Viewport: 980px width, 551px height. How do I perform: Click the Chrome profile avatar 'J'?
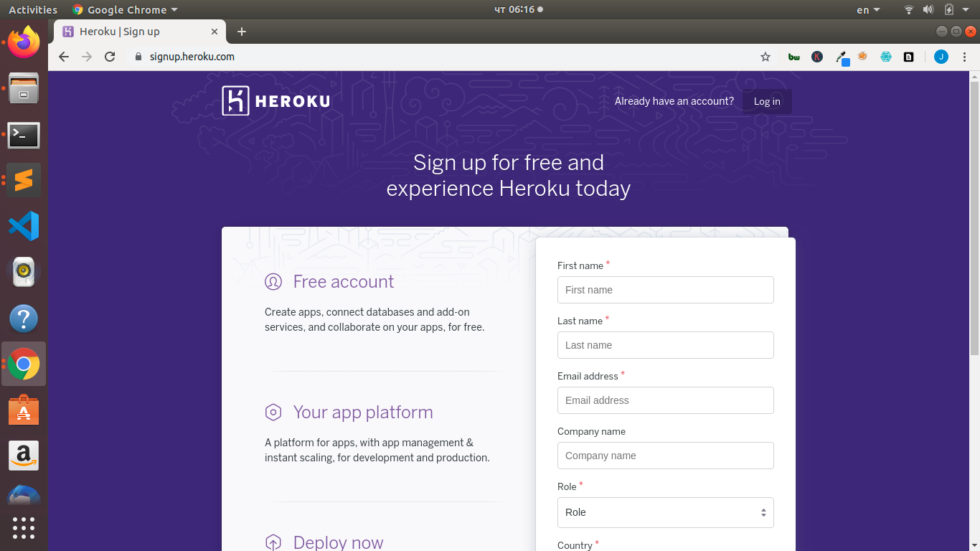click(x=941, y=56)
